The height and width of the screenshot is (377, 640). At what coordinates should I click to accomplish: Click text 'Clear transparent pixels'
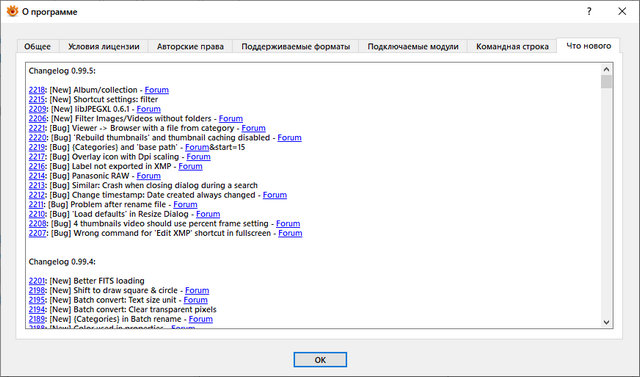(x=173, y=309)
